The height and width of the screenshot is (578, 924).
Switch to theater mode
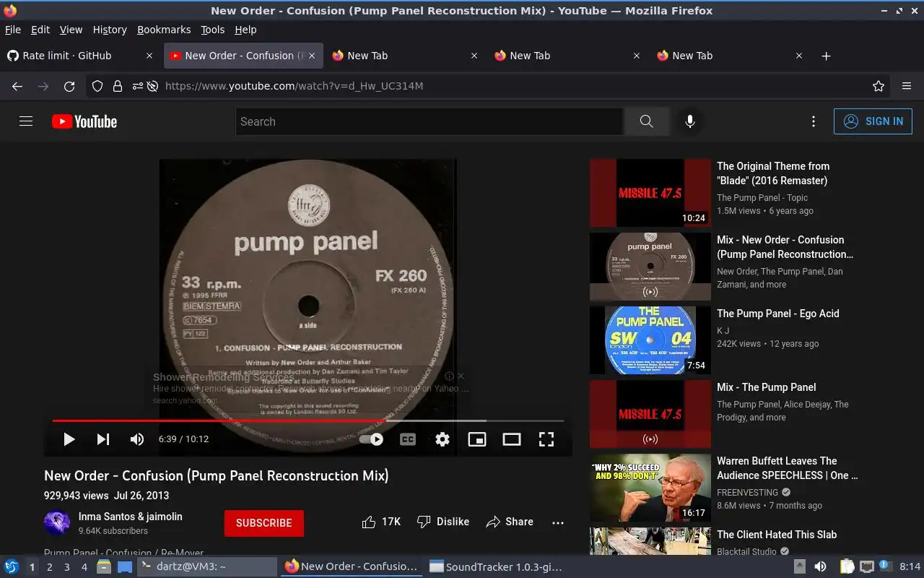click(512, 439)
